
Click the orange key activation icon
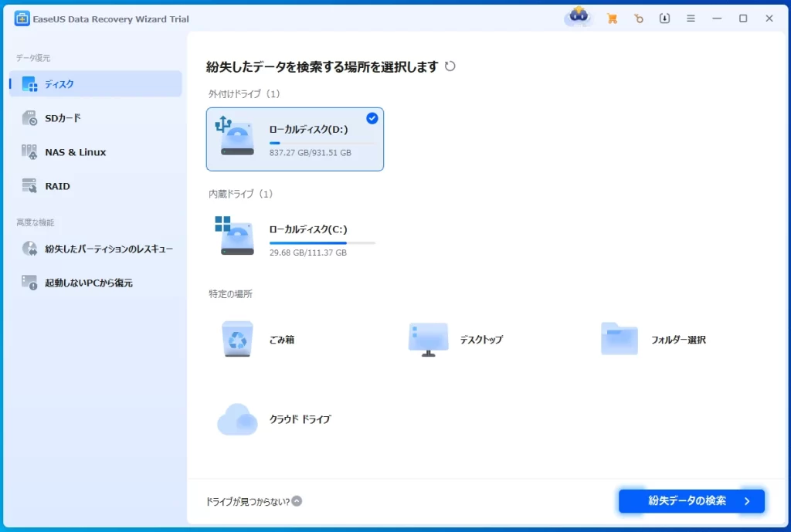pos(638,19)
